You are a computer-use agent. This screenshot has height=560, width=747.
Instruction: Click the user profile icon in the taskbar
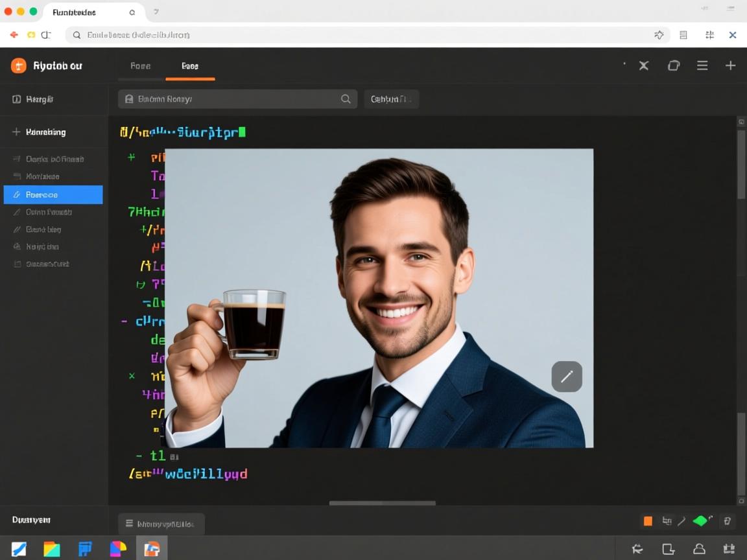699,549
